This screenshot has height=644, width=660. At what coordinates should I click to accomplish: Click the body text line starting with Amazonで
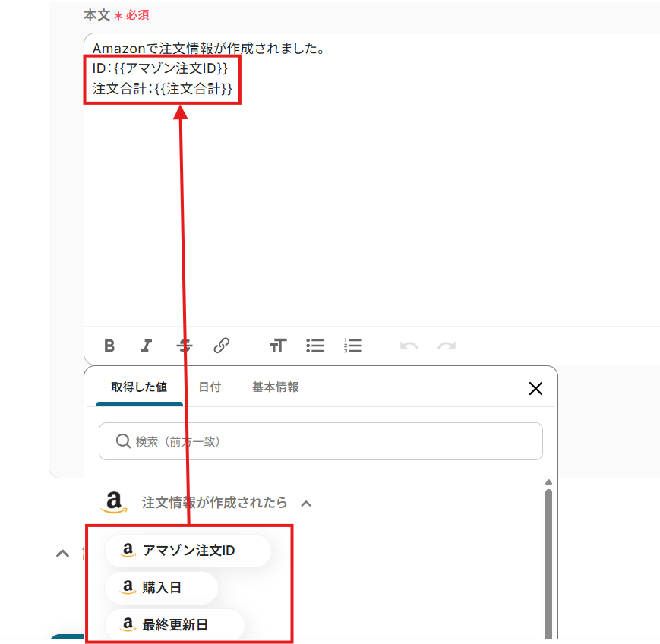tap(209, 49)
